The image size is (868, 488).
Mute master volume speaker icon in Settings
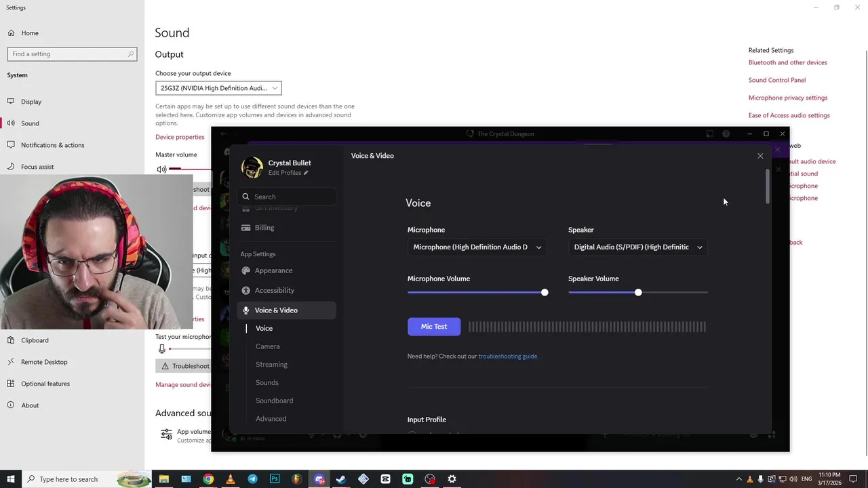click(161, 169)
